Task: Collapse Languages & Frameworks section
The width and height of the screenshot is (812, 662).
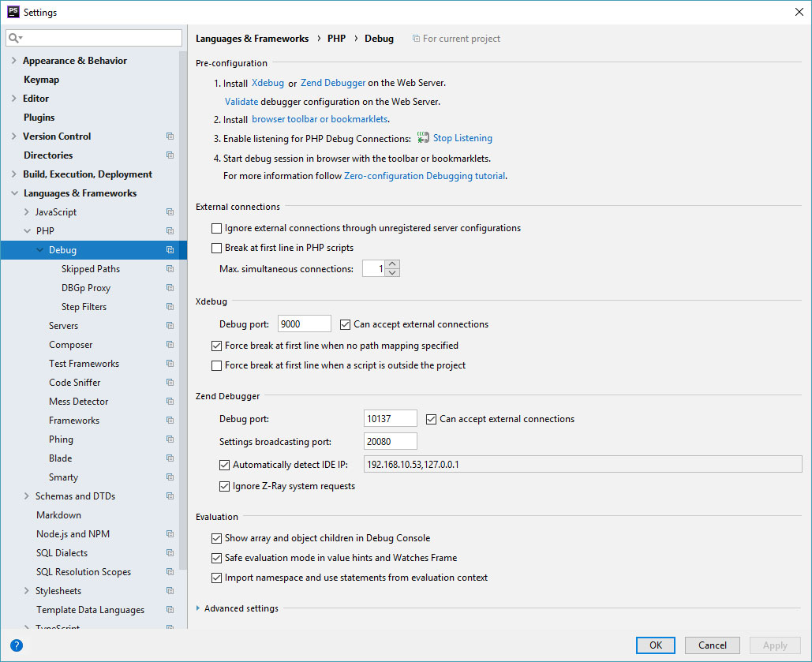Action: pos(14,193)
